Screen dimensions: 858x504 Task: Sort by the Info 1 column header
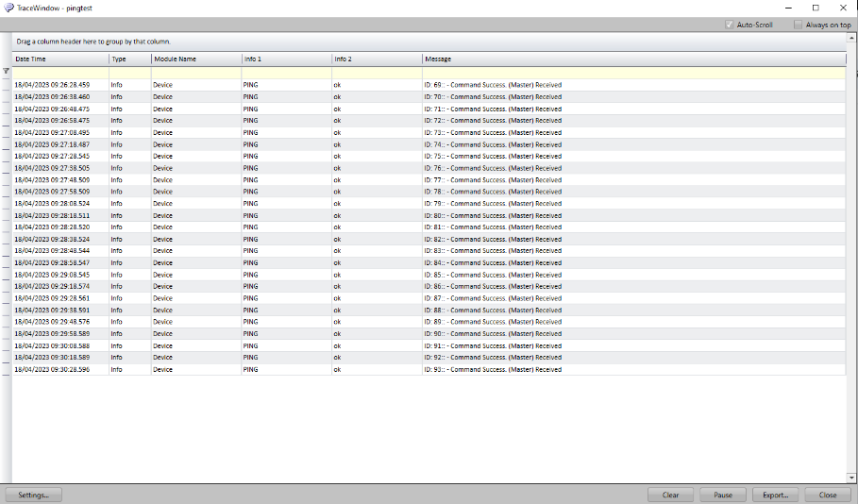(x=285, y=59)
